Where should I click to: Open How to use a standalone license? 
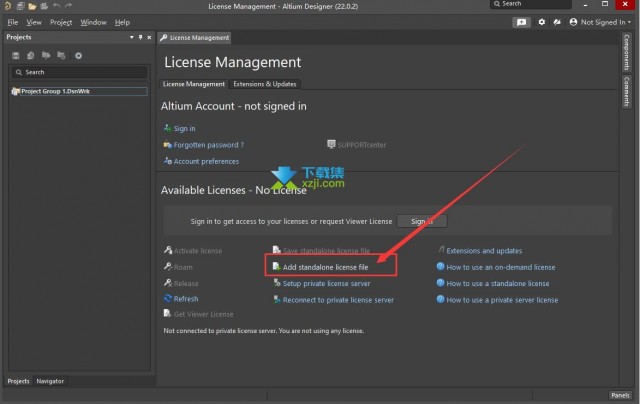(498, 284)
